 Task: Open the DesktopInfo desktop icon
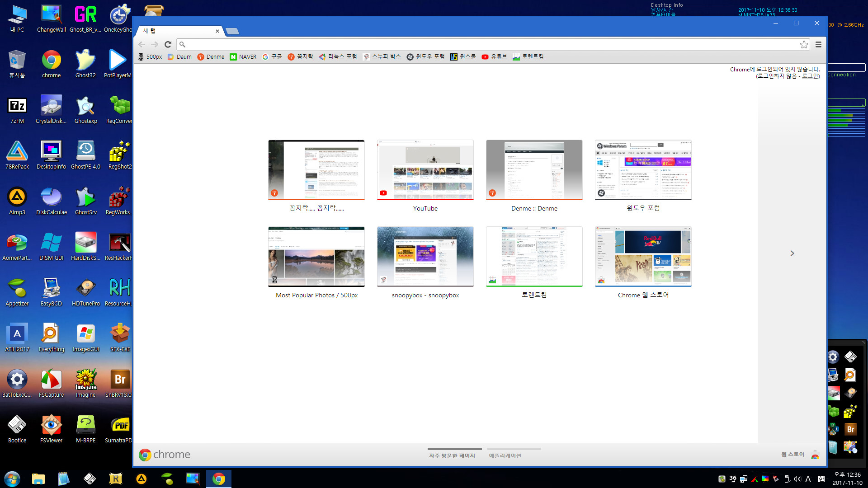click(52, 156)
